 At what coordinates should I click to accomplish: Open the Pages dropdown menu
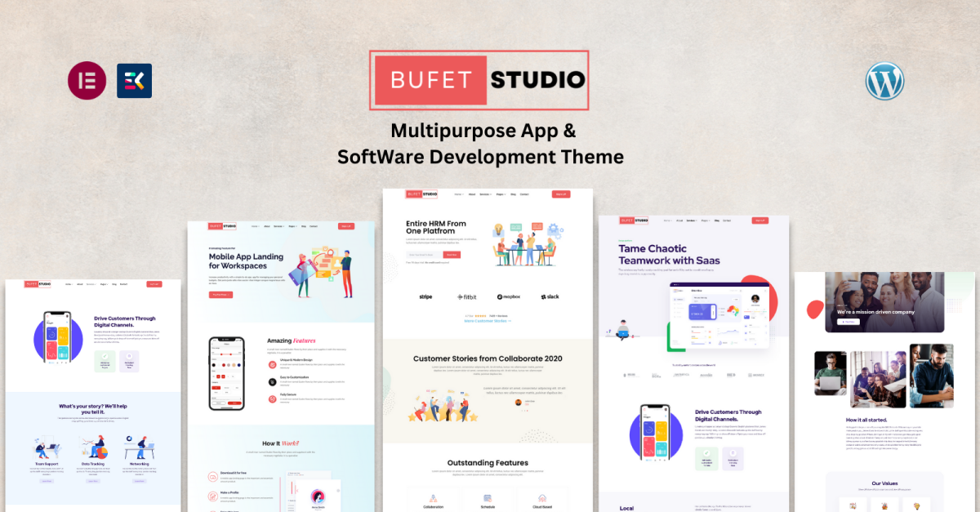coord(501,194)
